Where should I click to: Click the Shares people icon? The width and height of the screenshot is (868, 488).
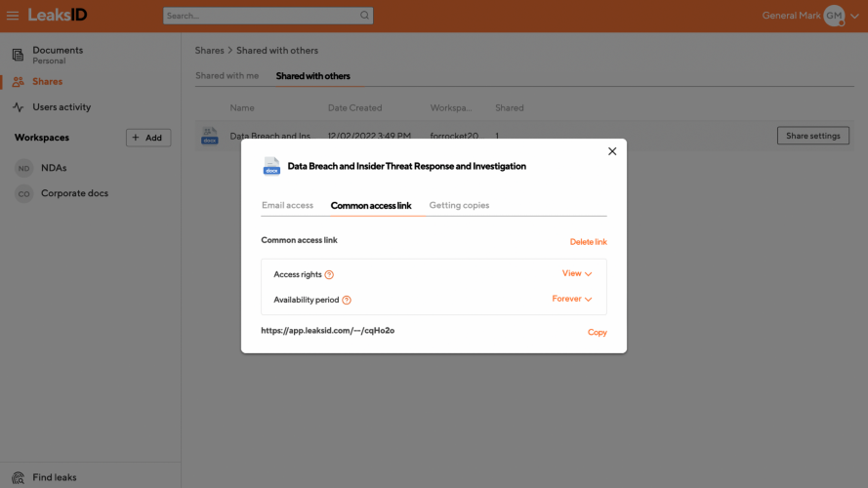[18, 81]
